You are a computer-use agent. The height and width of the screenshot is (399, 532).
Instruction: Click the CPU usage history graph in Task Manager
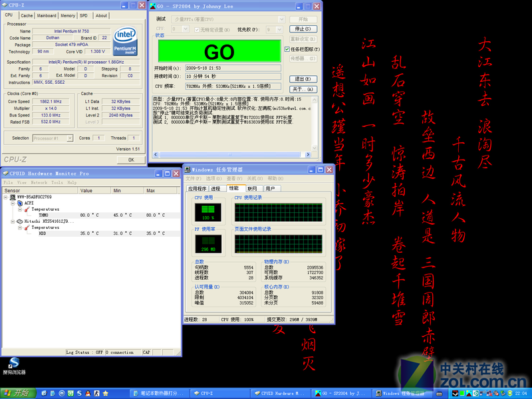click(278, 212)
